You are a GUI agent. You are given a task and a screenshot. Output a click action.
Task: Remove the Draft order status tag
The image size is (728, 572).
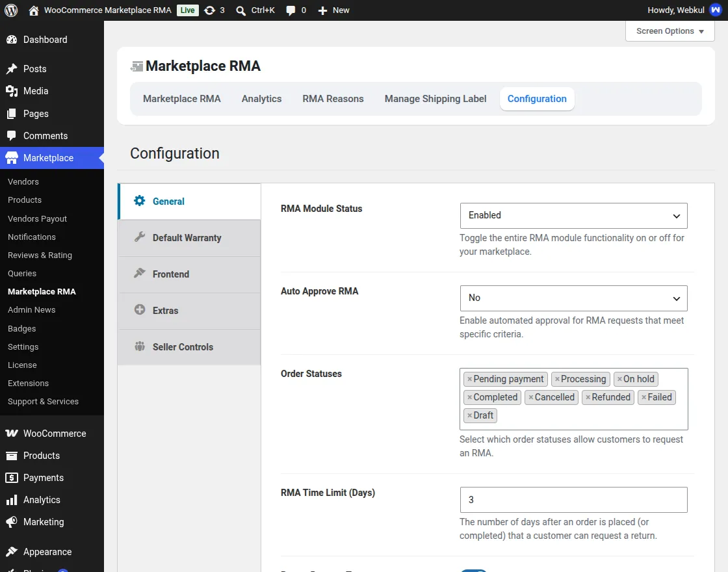pos(469,415)
